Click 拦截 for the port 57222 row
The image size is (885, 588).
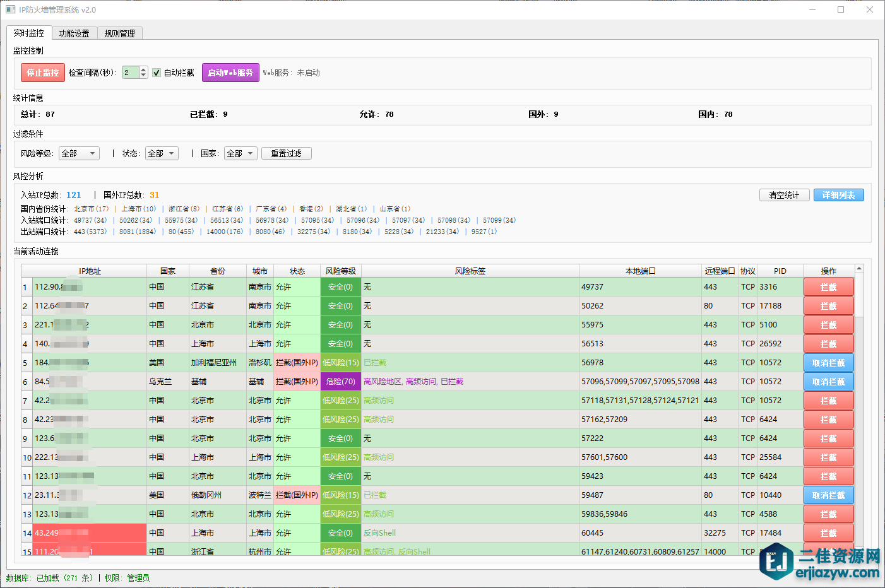(829, 438)
